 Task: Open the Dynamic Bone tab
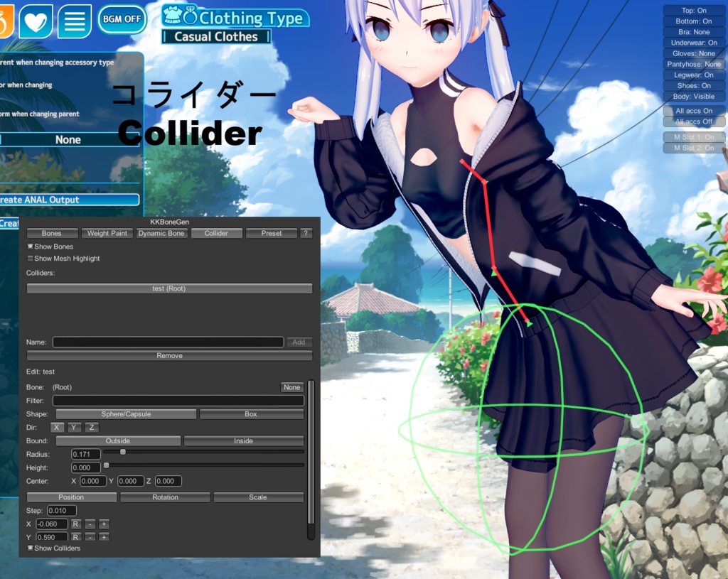pos(161,233)
